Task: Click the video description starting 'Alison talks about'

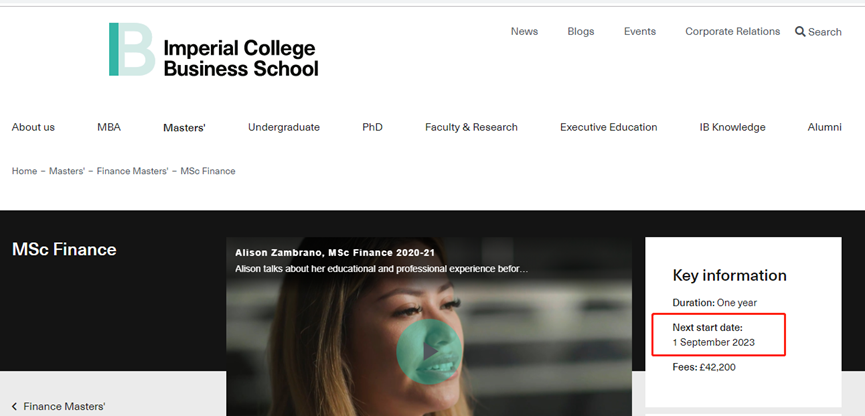Action: point(382,269)
